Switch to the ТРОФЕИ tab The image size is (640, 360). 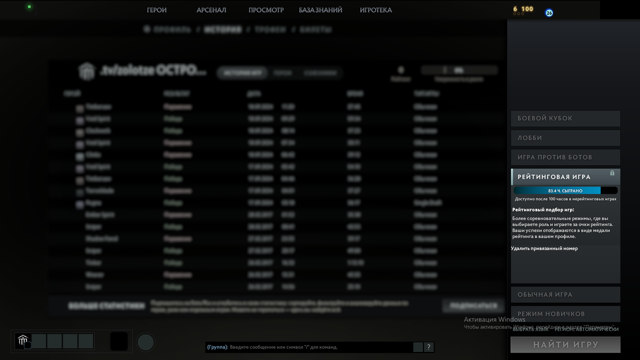(x=270, y=29)
